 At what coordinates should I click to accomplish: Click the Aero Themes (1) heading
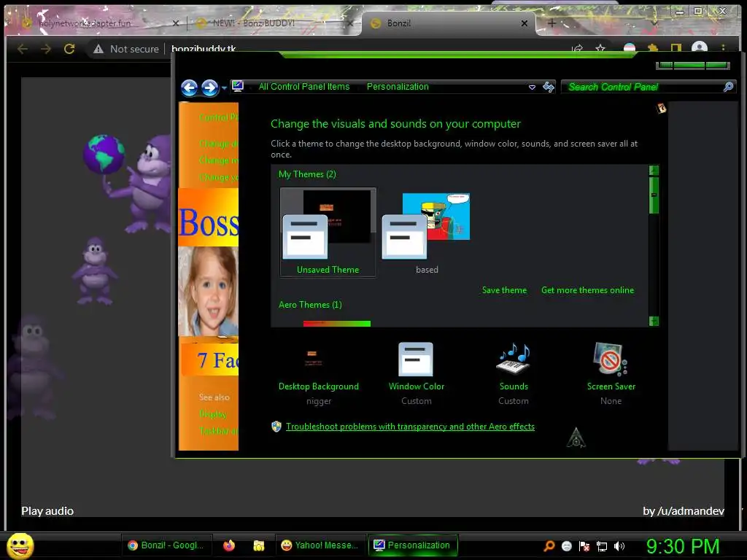310,305
